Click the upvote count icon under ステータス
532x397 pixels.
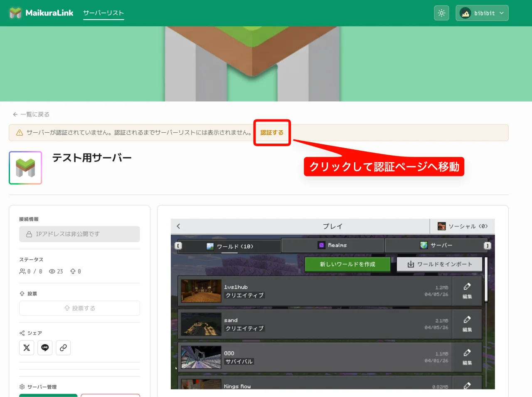(x=73, y=271)
